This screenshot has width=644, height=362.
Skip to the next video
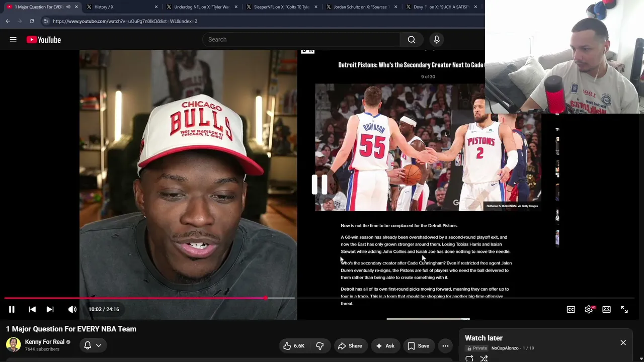50,309
